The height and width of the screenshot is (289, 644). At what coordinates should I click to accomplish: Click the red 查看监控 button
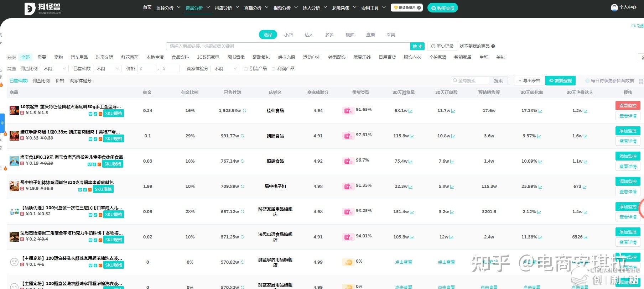pos(628,106)
